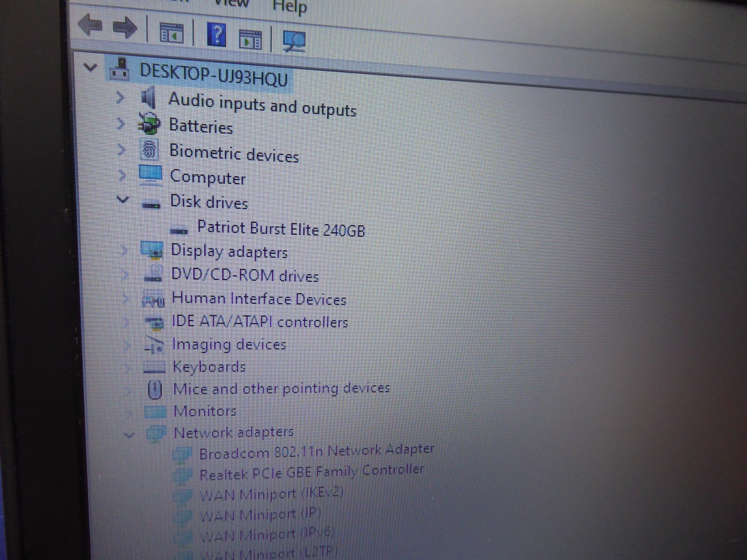Expand Display adapters
Viewport: 747px width, 560px height.
[x=124, y=251]
